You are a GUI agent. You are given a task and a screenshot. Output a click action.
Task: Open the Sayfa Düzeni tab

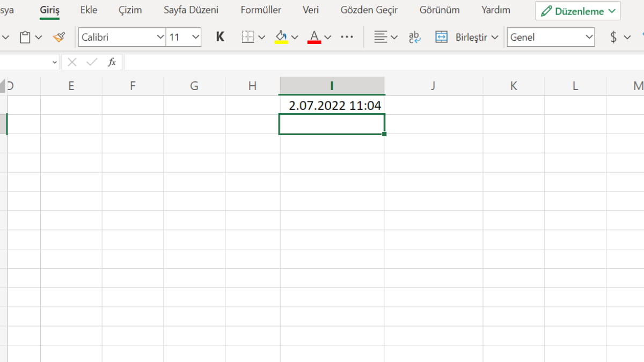click(x=191, y=10)
